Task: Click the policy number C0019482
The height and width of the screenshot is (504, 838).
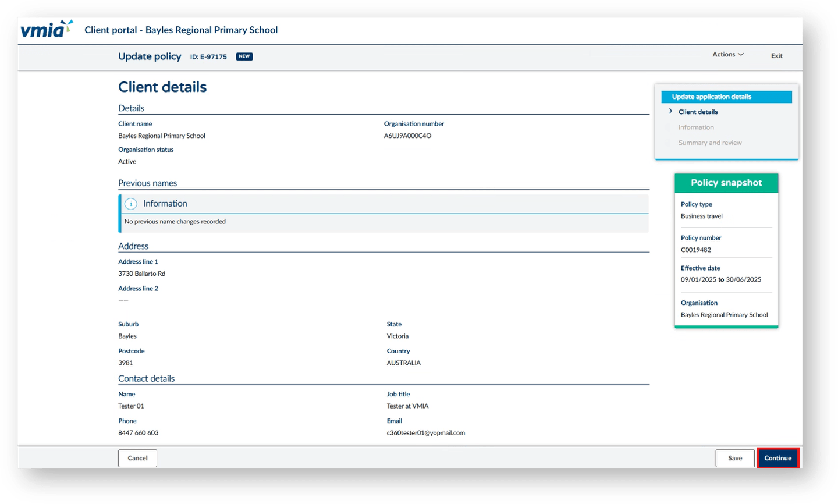Action: (x=695, y=250)
